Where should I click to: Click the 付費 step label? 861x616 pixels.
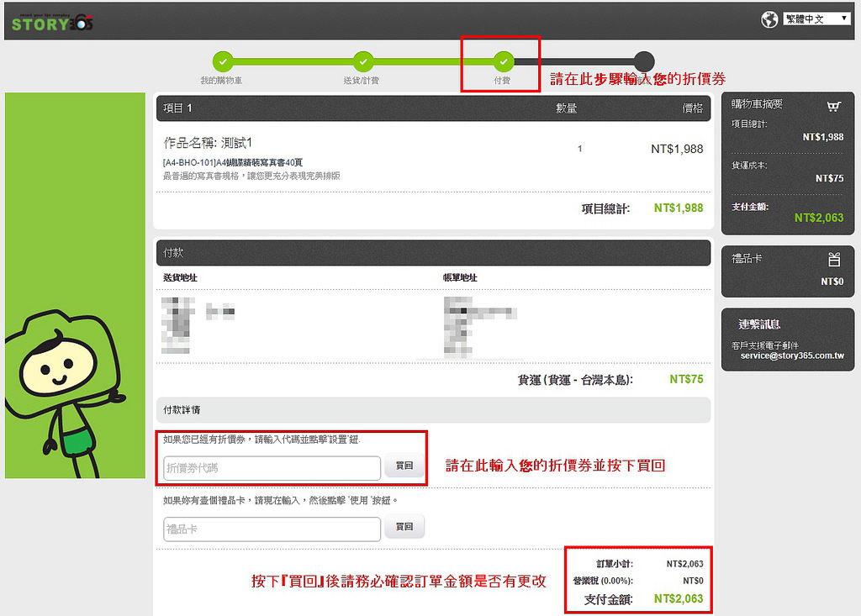point(502,82)
